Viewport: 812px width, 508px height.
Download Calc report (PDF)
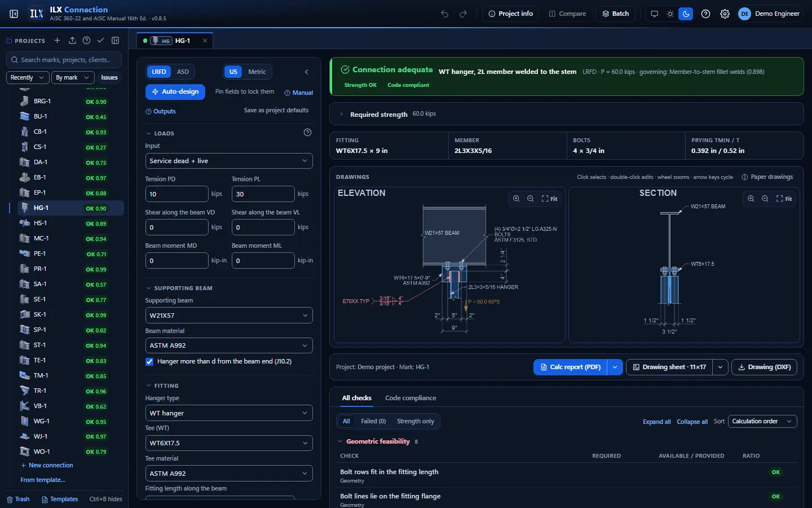(571, 367)
